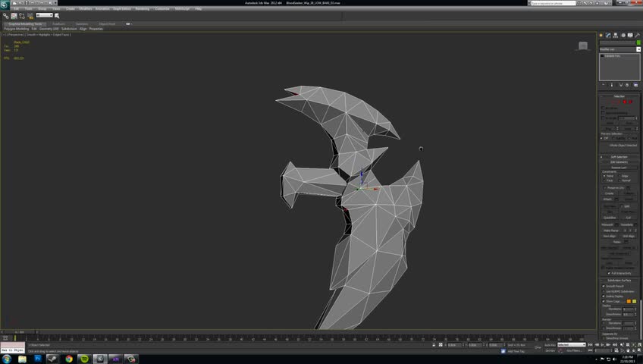Click Configure Modifier Sets icon
This screenshot has width=643, height=364.
(x=635, y=85)
